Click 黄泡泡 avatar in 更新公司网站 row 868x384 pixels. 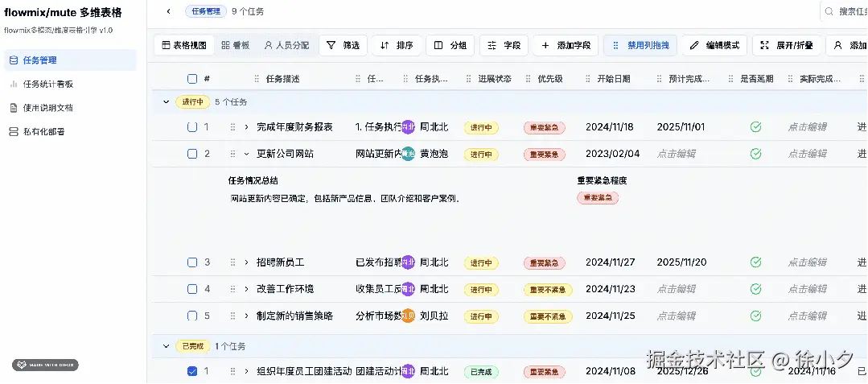pyautogui.click(x=408, y=154)
